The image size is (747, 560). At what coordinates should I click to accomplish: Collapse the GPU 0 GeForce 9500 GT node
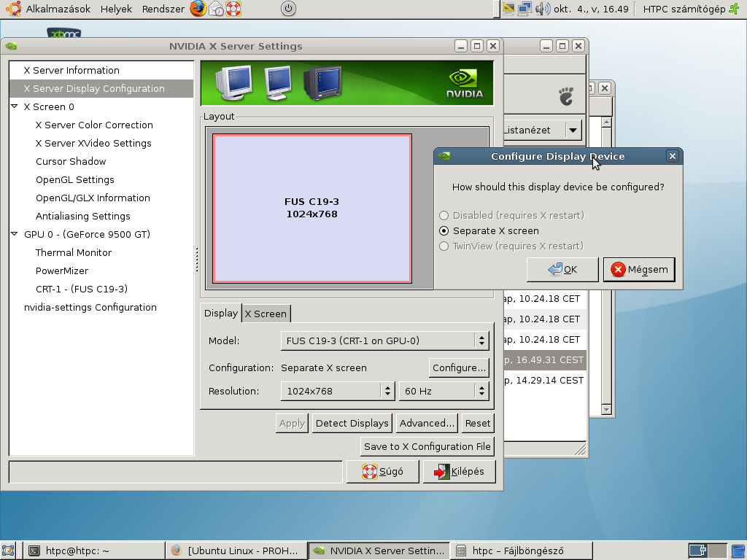15,234
